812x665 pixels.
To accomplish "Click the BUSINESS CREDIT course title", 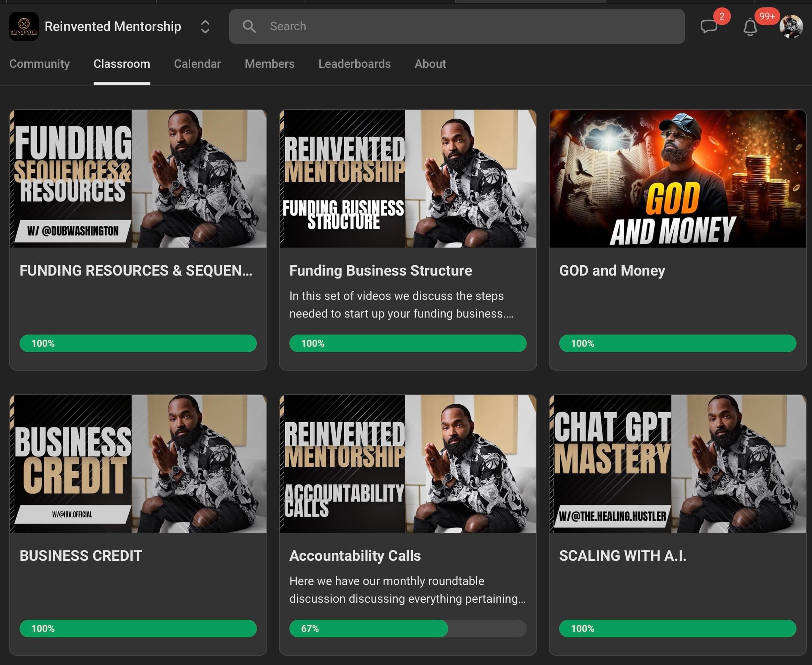I will click(81, 556).
